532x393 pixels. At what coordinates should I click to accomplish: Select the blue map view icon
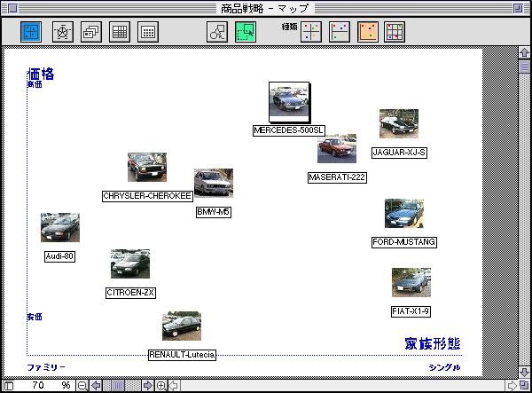tap(31, 32)
